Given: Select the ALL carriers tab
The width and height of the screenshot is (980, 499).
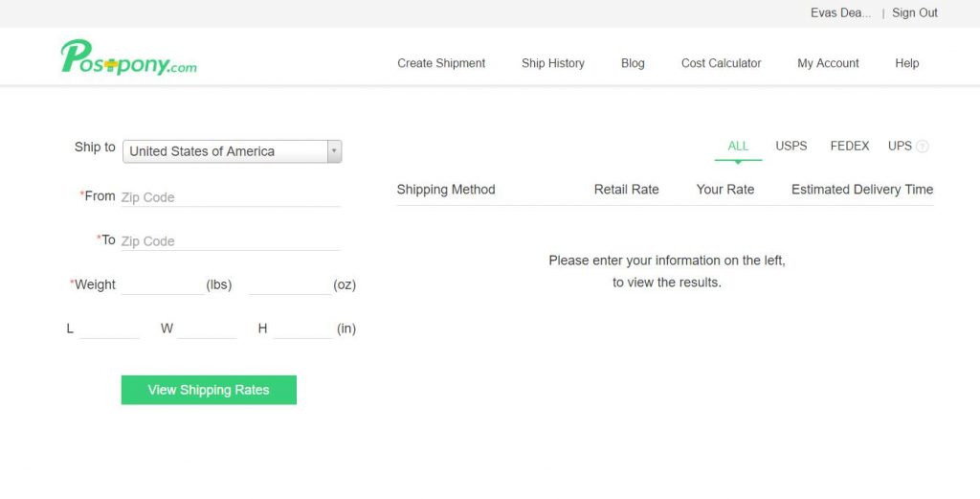Looking at the screenshot, I should (738, 147).
